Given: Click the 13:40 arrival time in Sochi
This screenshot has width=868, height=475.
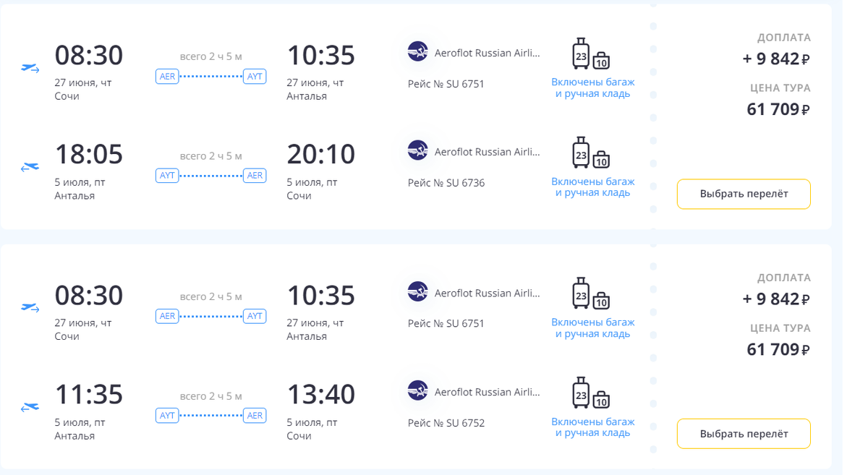Looking at the screenshot, I should (321, 394).
